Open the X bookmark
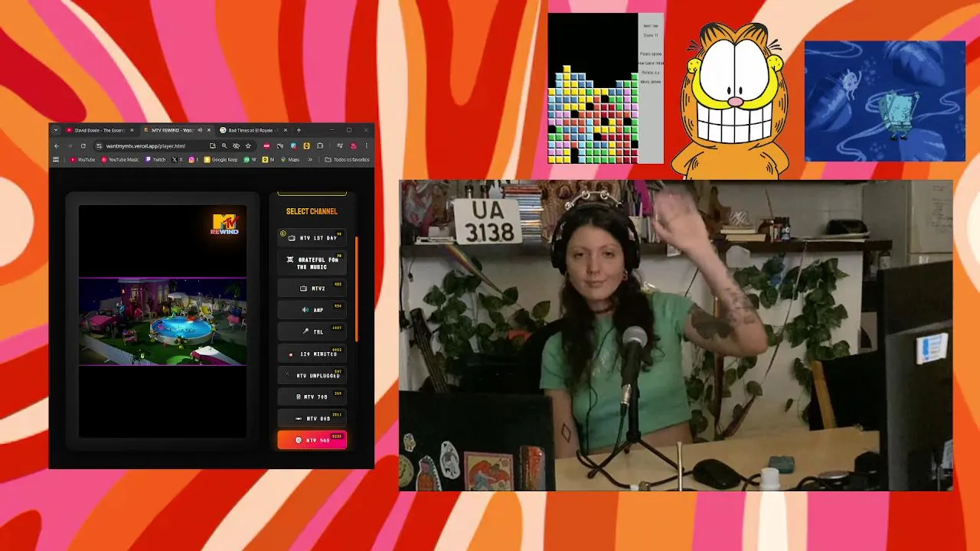This screenshot has height=551, width=980. (x=177, y=160)
